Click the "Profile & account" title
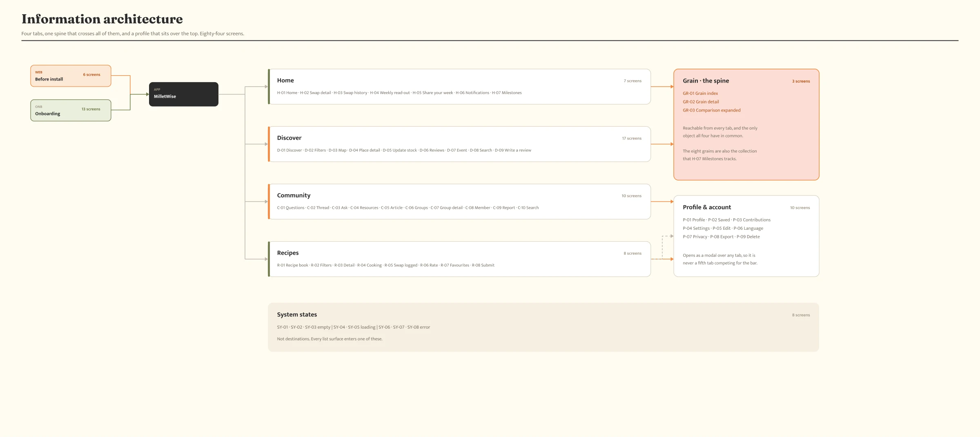Viewport: 980px width, 437px height. click(x=707, y=207)
